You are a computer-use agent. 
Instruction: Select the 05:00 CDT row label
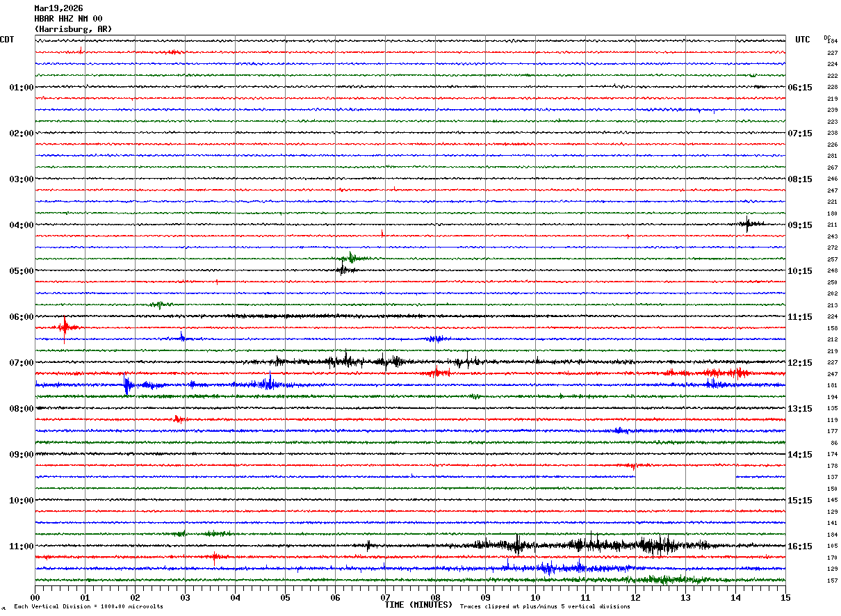pos(22,271)
